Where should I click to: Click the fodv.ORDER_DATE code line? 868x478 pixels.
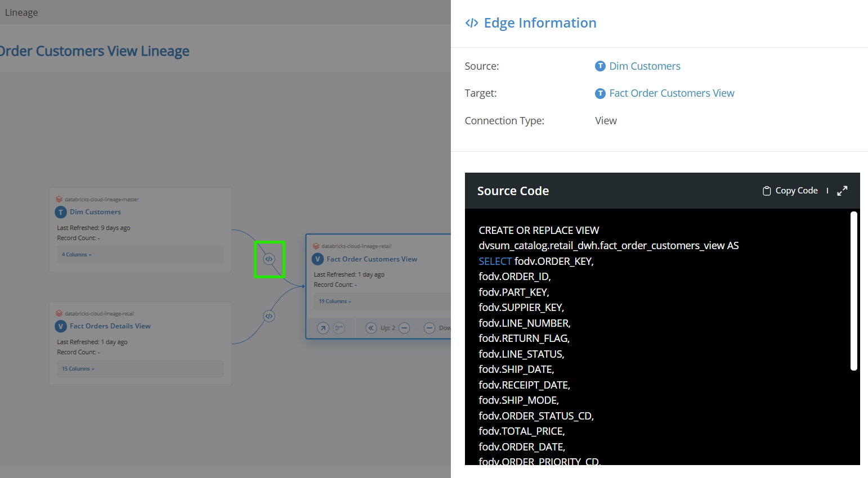click(522, 447)
